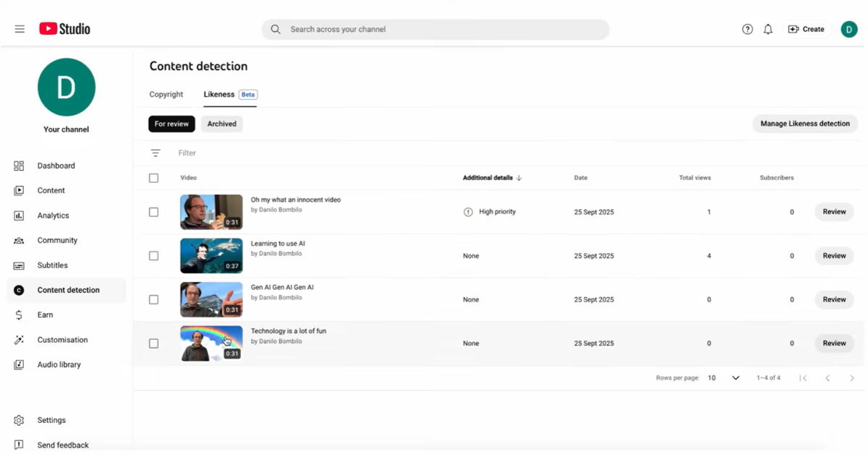Open the Audio library icon
Screen dimensions: 868x454
click(19, 365)
